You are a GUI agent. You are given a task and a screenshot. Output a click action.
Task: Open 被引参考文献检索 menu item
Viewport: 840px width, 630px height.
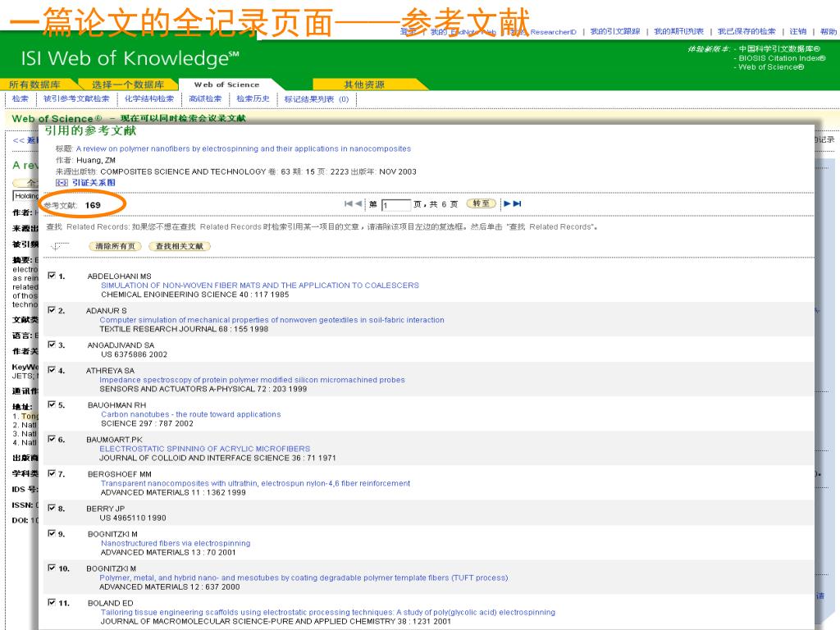tap(76, 98)
